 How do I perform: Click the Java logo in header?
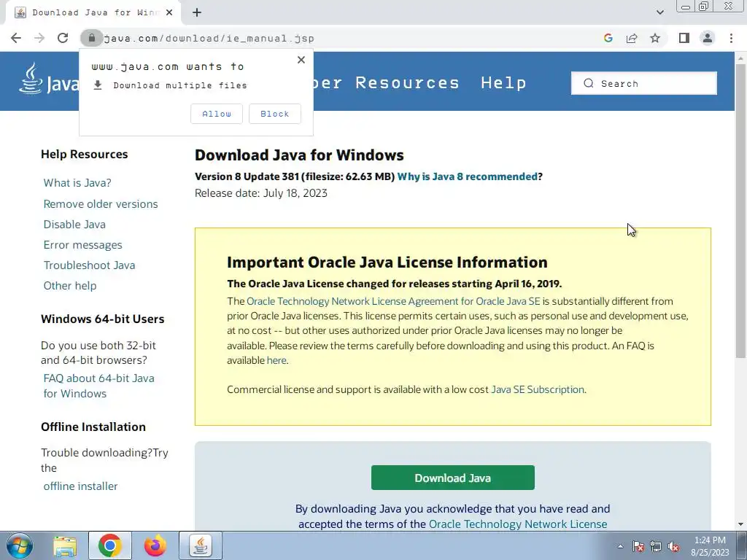point(49,79)
